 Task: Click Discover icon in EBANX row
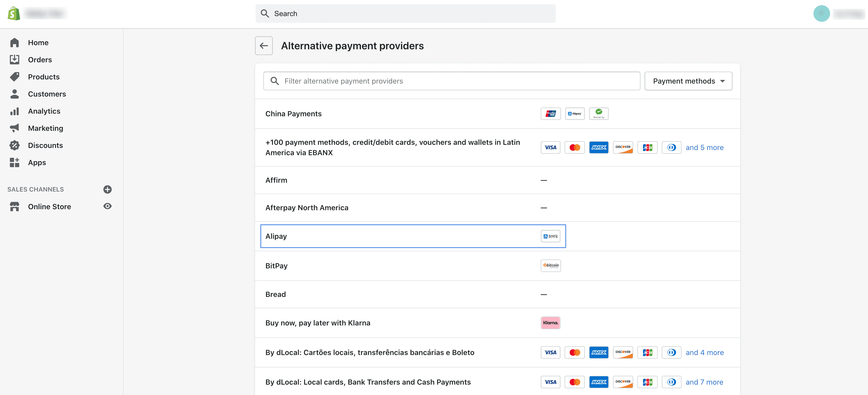point(623,147)
